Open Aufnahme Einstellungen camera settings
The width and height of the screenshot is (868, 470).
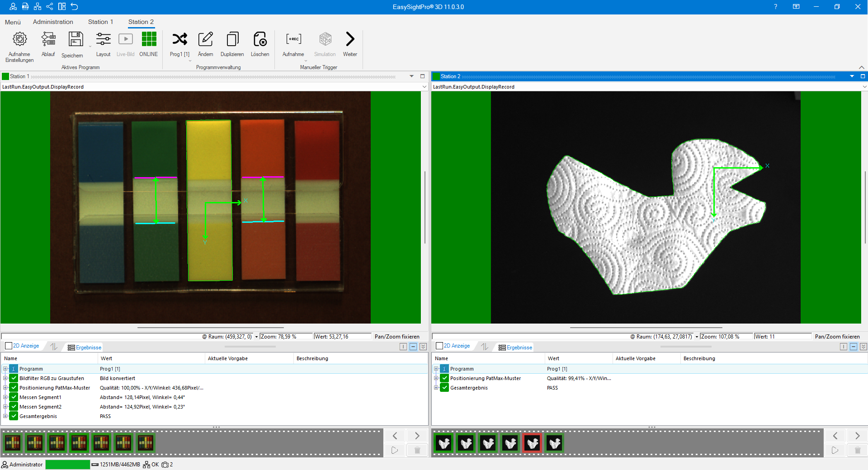[19, 40]
